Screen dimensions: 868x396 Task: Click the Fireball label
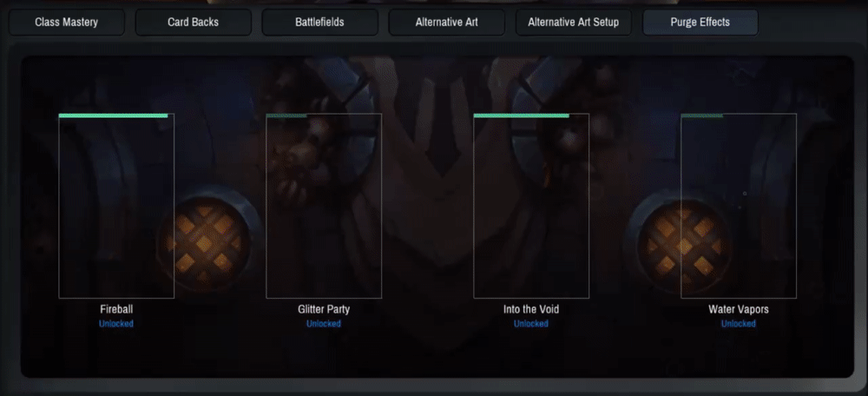pos(116,309)
